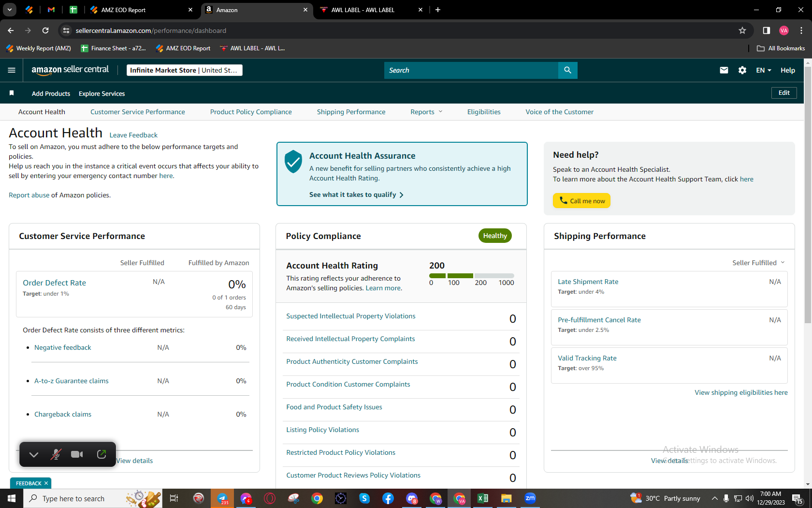Open a new browser tab

[438, 10]
